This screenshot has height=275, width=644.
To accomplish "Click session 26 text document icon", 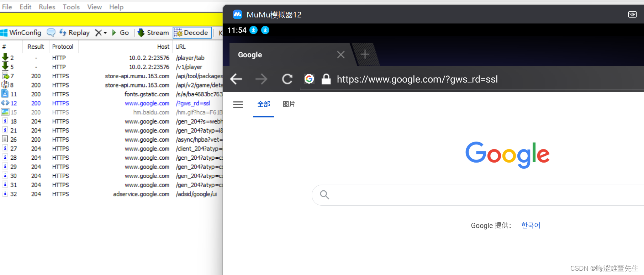I will pos(5,139).
